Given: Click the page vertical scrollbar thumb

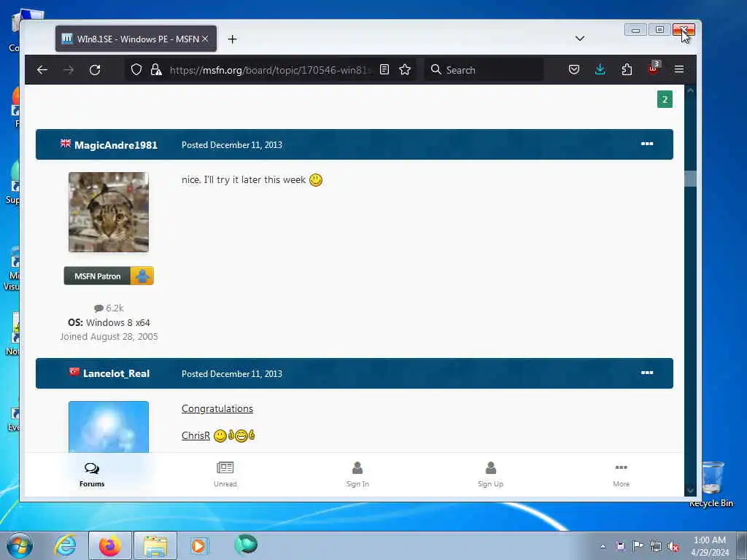Looking at the screenshot, I should (x=690, y=179).
